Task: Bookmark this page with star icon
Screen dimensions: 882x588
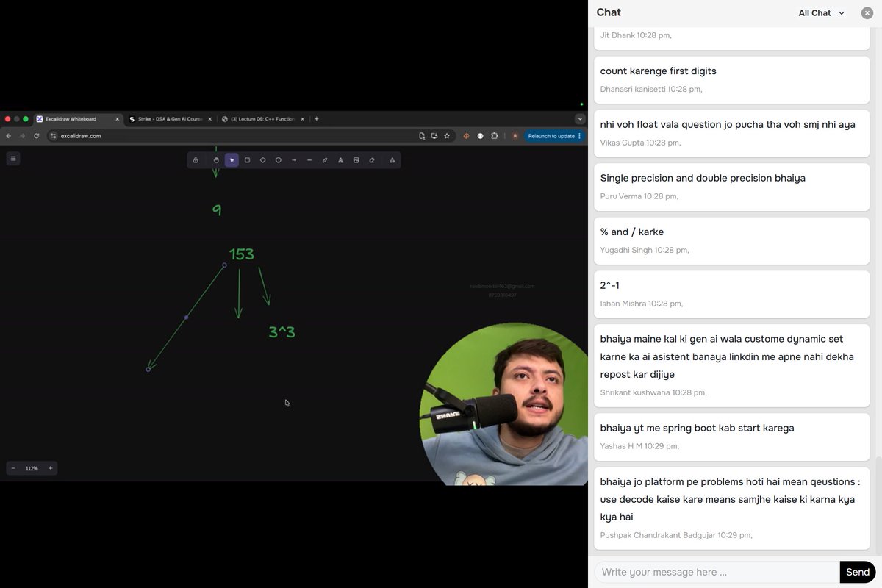Action: coord(447,136)
